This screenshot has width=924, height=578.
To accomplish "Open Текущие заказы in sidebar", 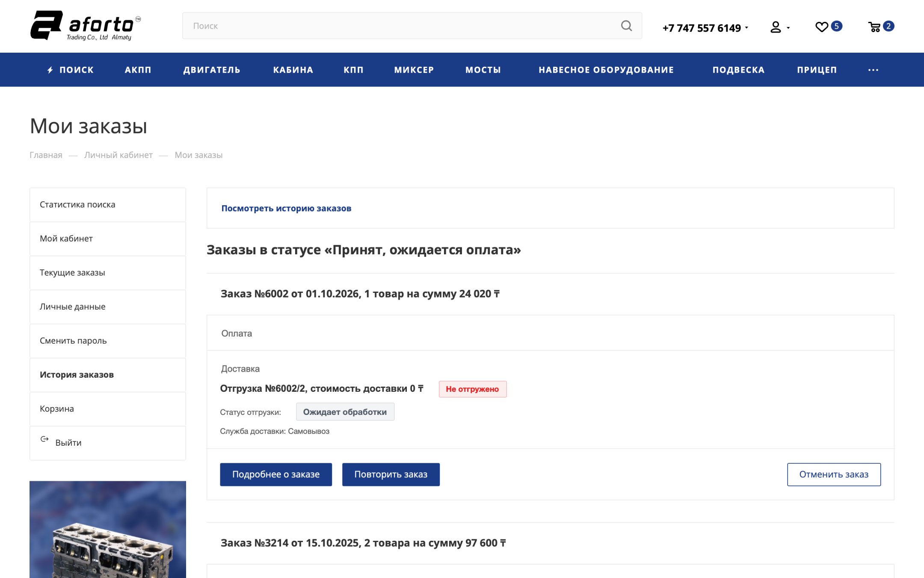I will [x=108, y=273].
